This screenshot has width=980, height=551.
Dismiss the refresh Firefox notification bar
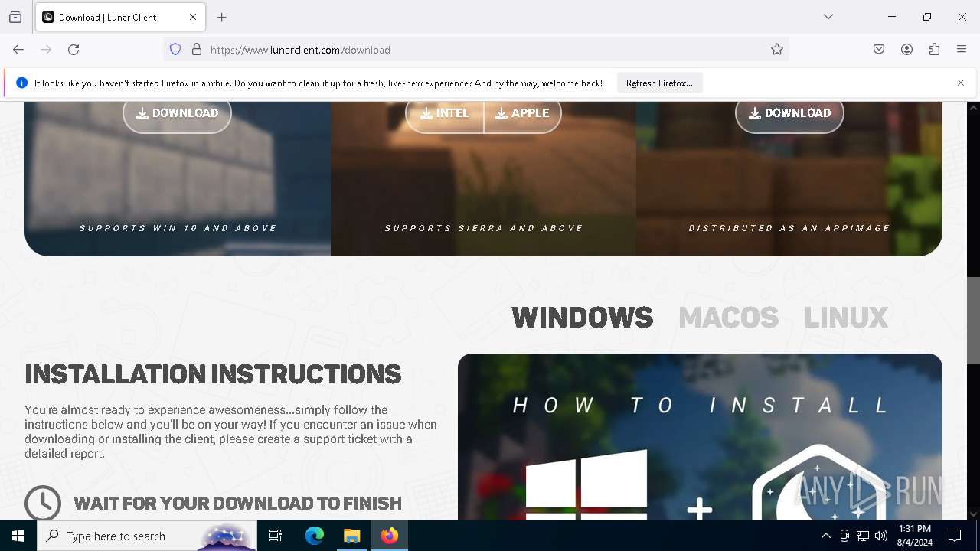point(961,83)
